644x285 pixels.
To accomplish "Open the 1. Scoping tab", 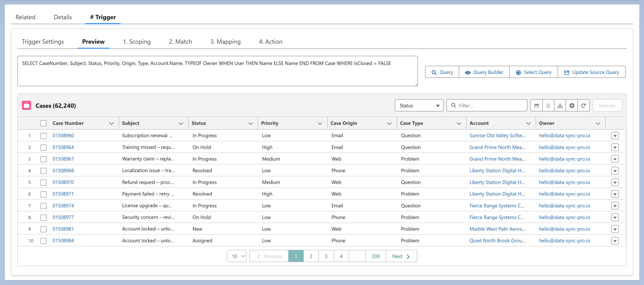I will [x=137, y=42].
